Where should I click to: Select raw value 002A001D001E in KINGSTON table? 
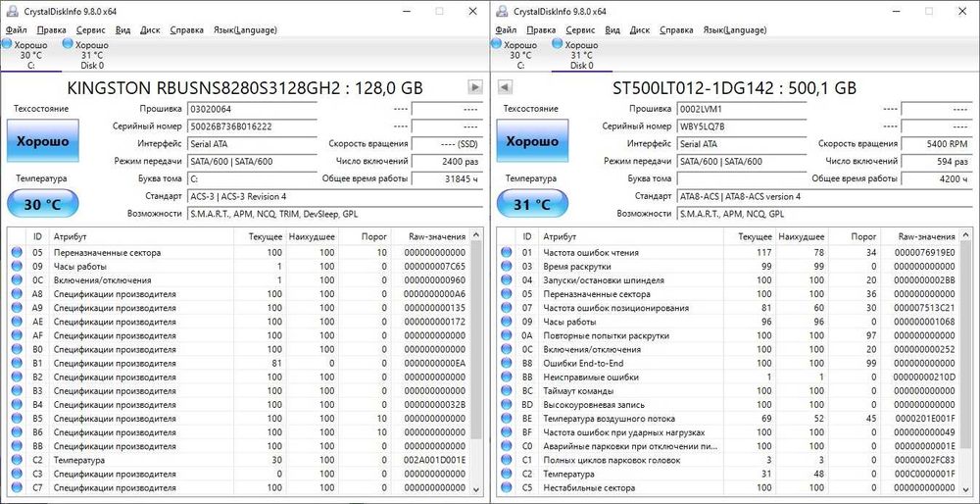(x=434, y=460)
